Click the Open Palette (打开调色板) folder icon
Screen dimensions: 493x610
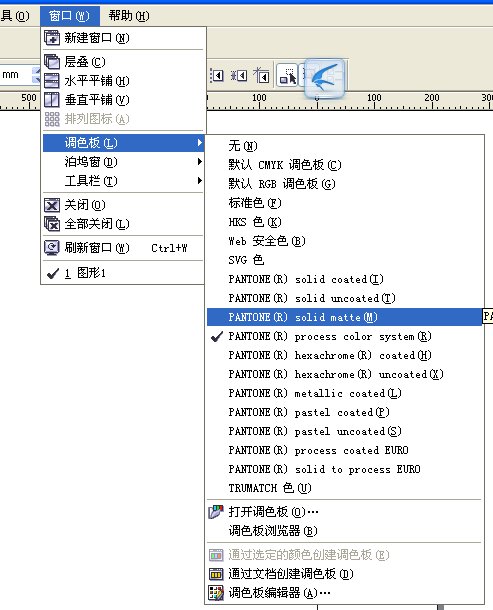[216, 512]
